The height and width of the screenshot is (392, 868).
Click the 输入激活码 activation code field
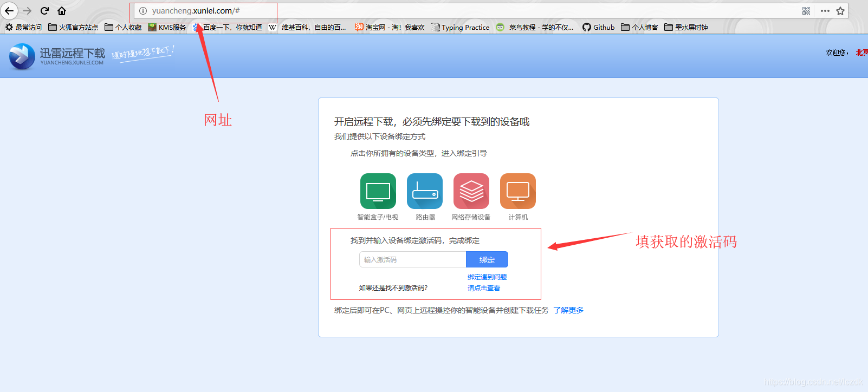point(412,259)
